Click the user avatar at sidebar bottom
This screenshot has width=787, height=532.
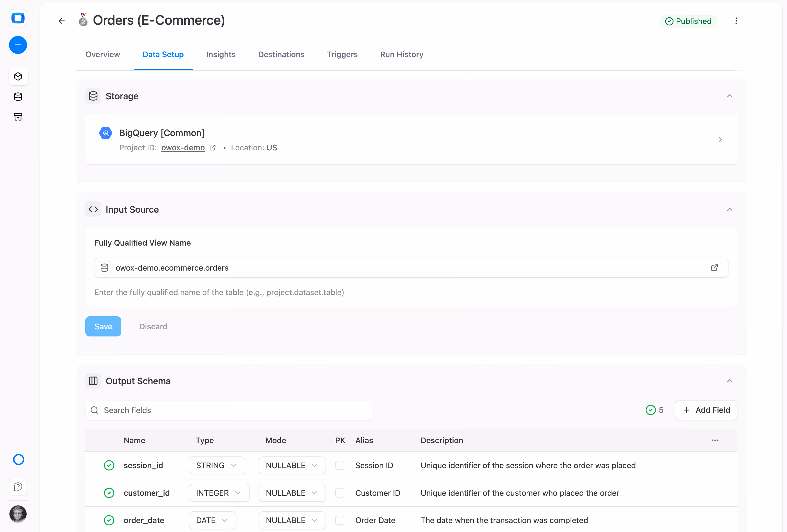click(x=18, y=514)
